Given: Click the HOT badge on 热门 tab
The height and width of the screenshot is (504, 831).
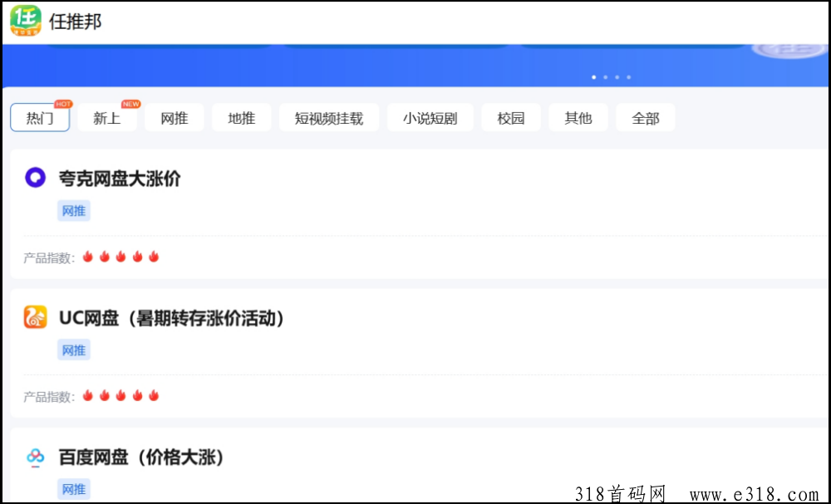Looking at the screenshot, I should point(63,105).
